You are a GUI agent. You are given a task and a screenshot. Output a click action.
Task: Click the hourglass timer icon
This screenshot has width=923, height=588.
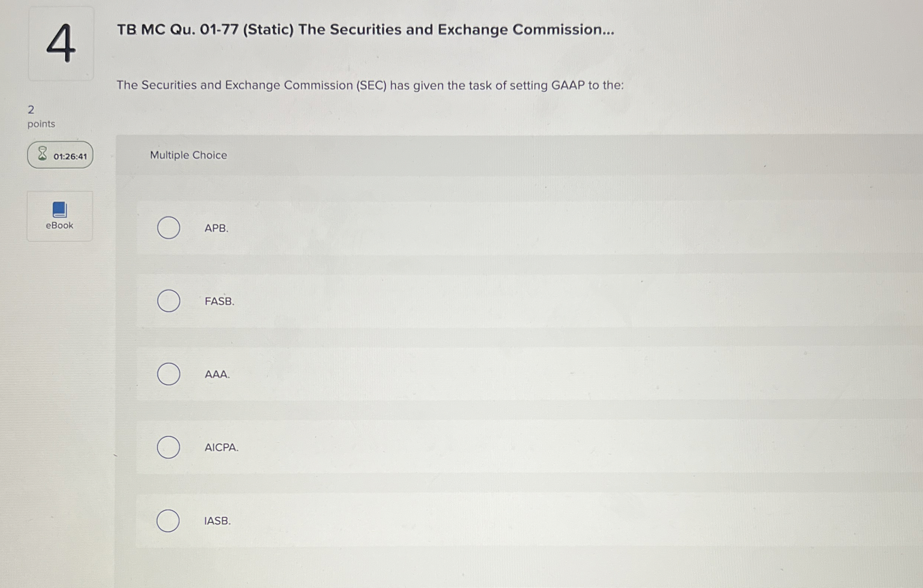point(41,155)
